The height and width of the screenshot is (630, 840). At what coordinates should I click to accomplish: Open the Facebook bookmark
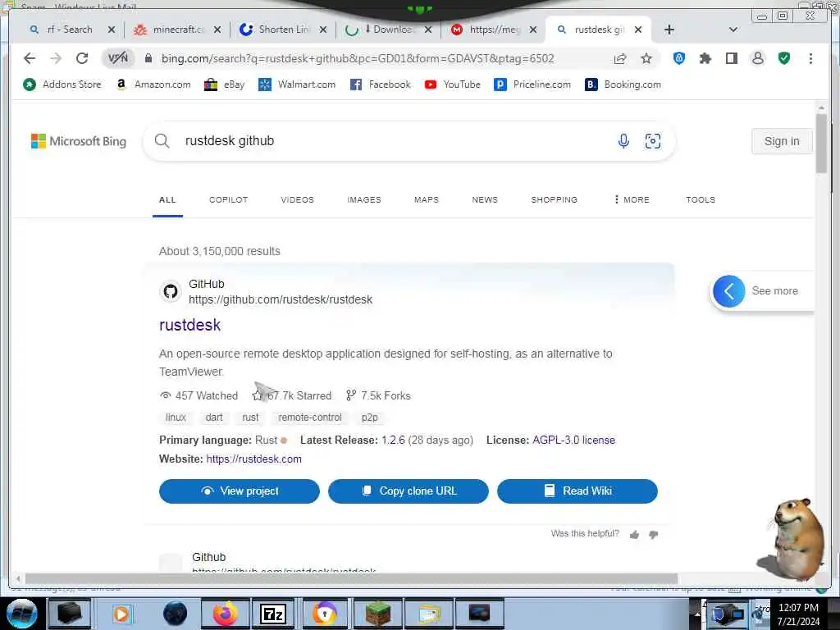381,84
